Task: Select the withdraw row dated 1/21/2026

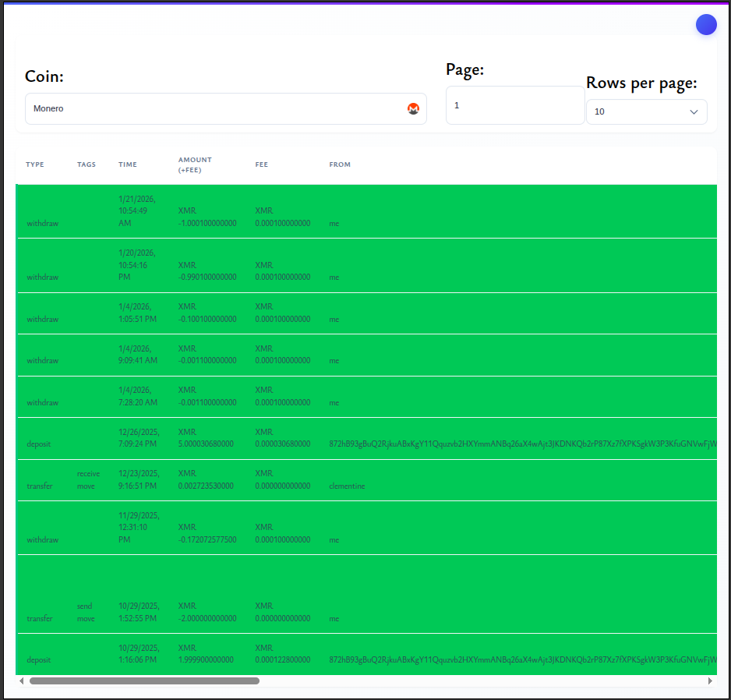Action: (x=43, y=224)
